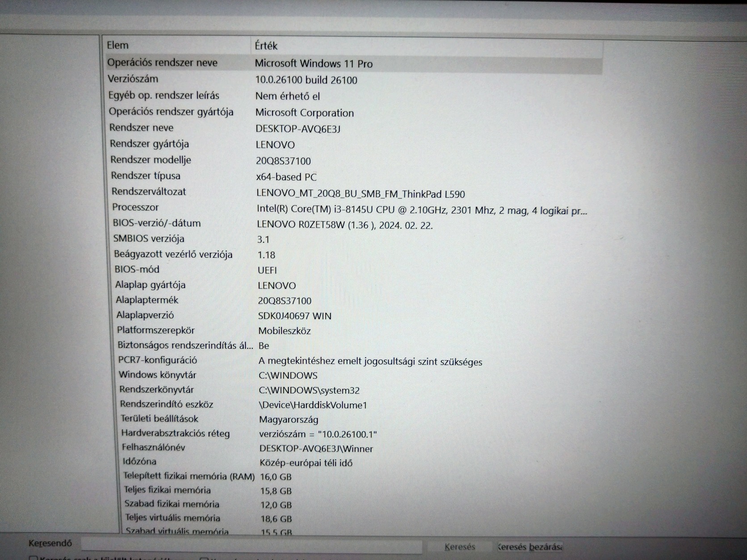The height and width of the screenshot is (560, 747).
Task: Click the value Magyarország
Action: (289, 420)
